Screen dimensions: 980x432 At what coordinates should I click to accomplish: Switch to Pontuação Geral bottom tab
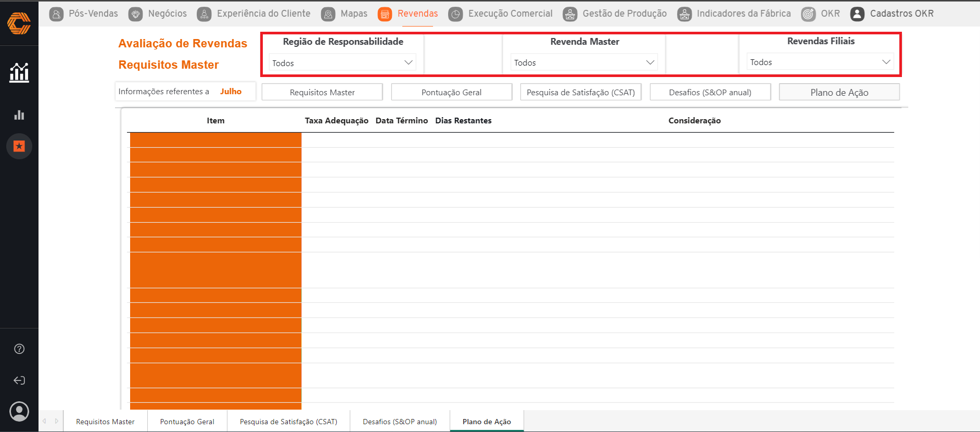pos(187,422)
